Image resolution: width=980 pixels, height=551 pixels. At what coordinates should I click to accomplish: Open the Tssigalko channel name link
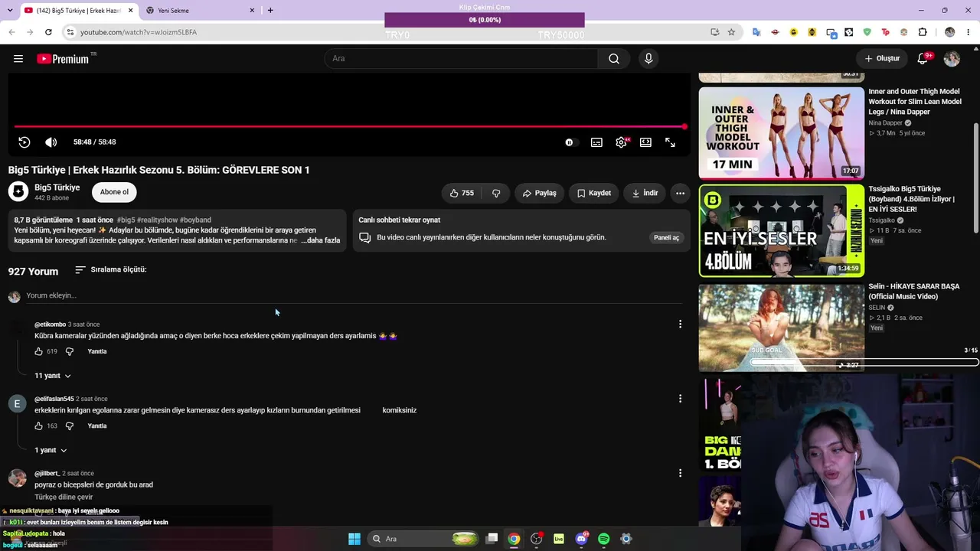(884, 220)
